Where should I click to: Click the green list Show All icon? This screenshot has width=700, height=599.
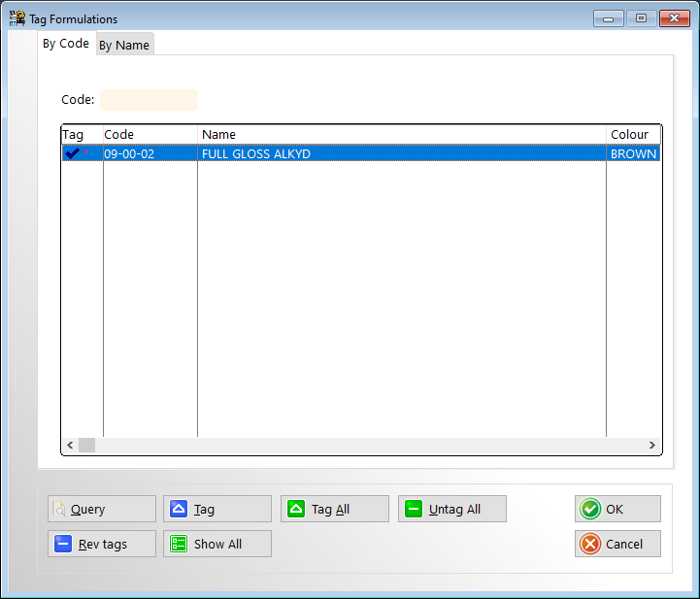(179, 545)
